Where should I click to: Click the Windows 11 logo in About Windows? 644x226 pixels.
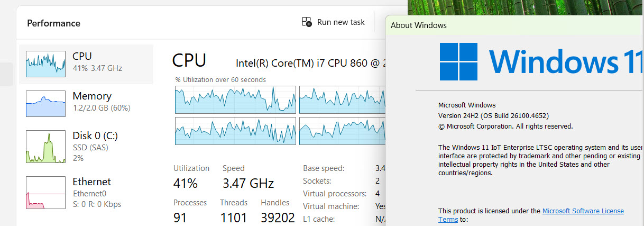point(541,61)
